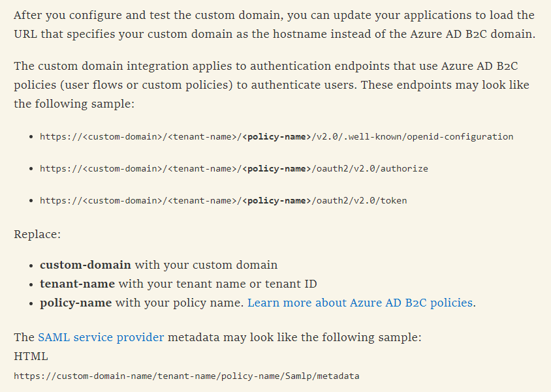Click the first bullet point marker
551x392 pixels.
tap(30, 136)
